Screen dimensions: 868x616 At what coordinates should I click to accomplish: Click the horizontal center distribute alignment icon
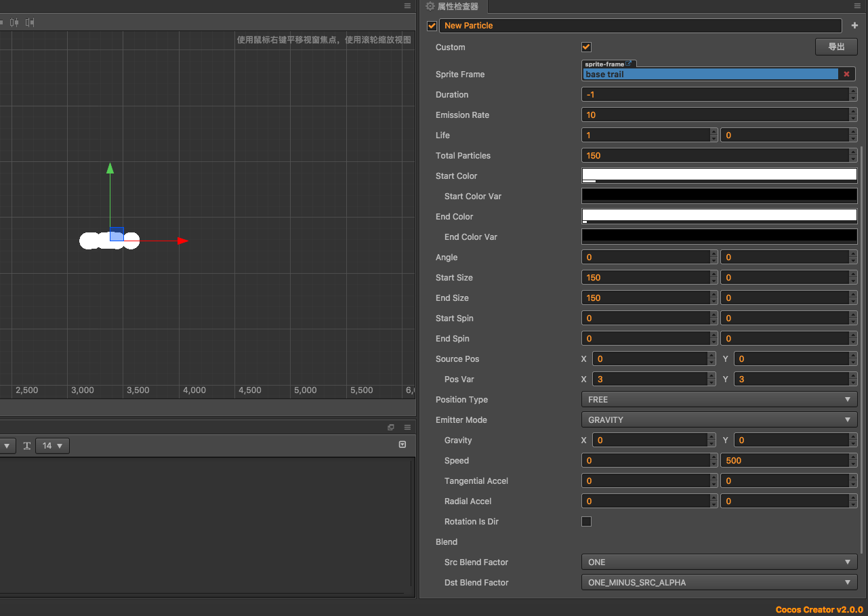pos(14,22)
